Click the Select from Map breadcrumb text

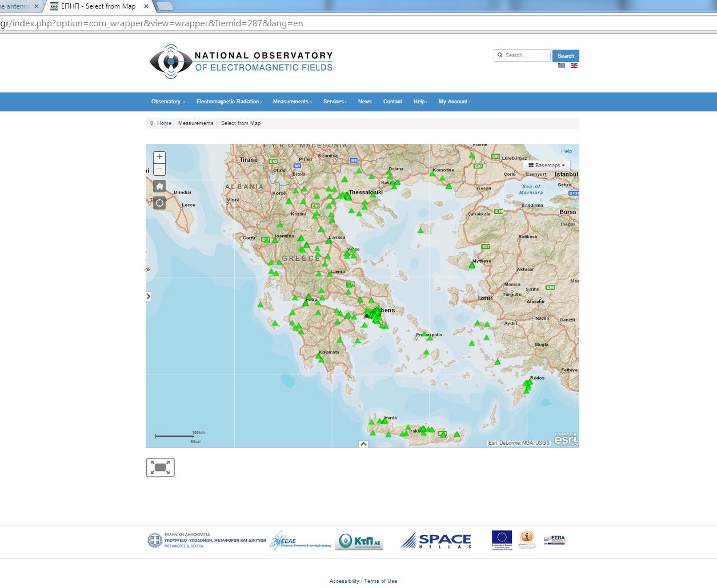pos(241,123)
